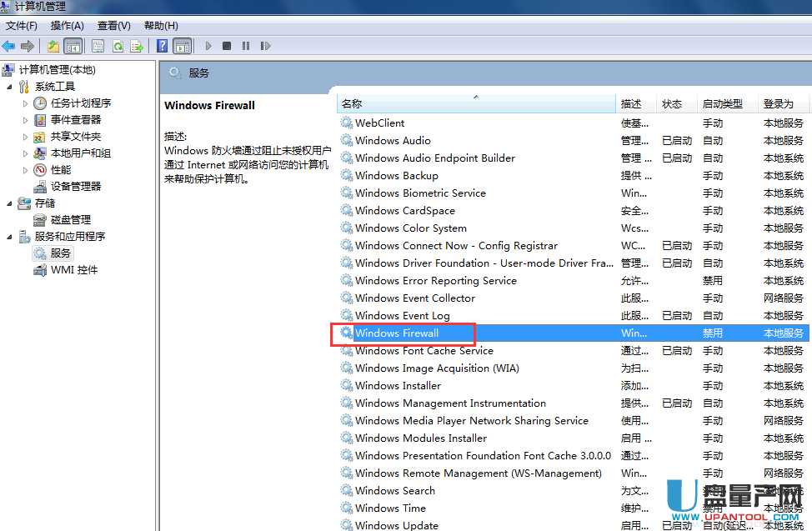This screenshot has width=812, height=531.
Task: Click the WMI 控件 icon
Action: tap(40, 270)
